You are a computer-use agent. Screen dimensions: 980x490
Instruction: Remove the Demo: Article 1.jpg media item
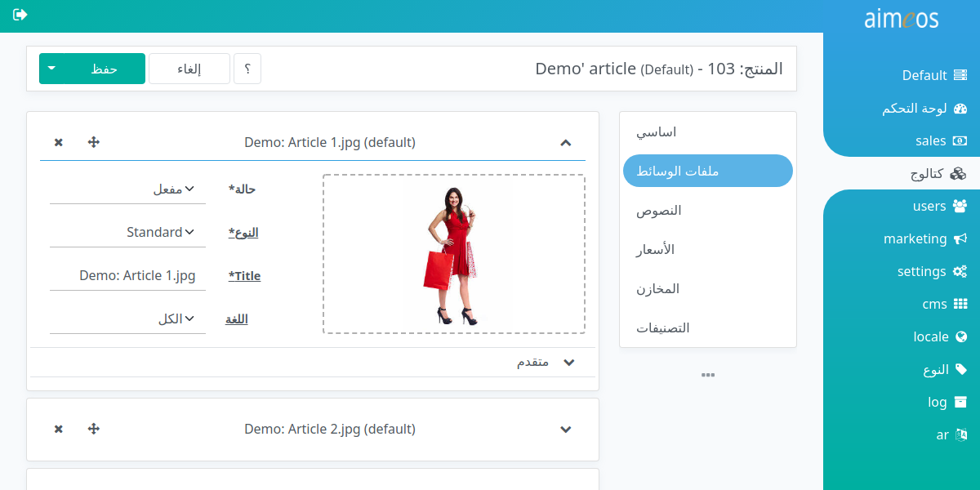[x=59, y=142]
